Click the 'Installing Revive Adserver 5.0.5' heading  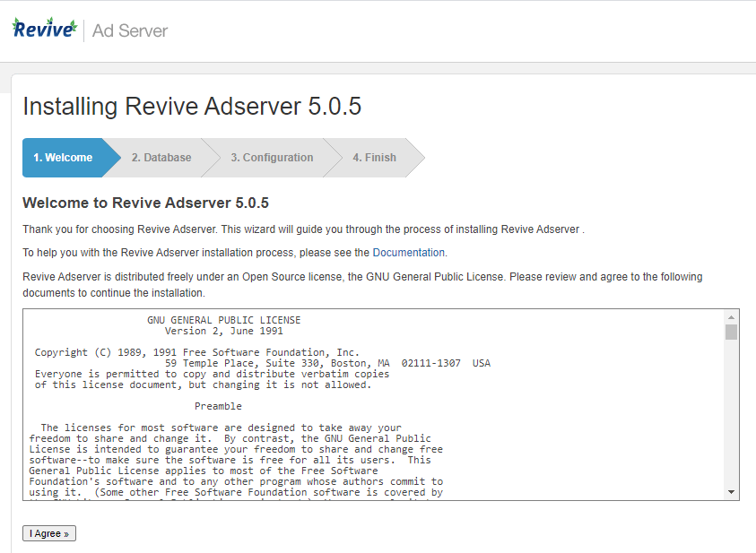[192, 106]
